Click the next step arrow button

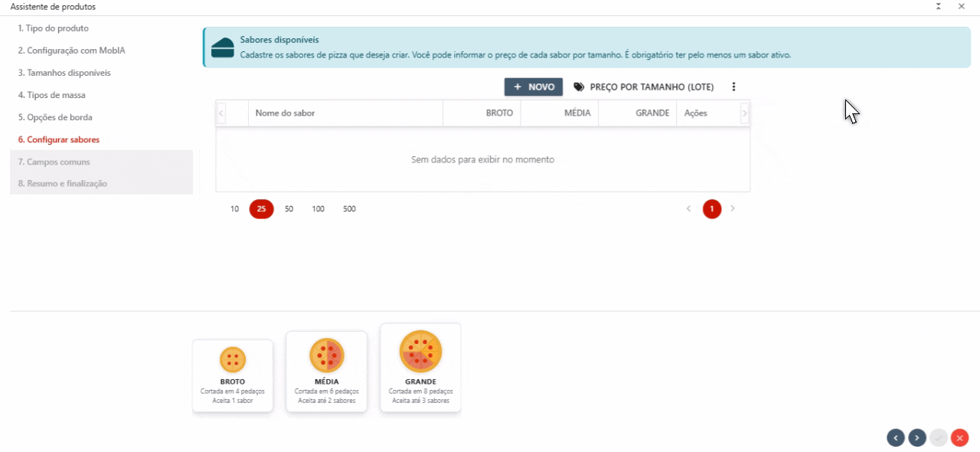(x=917, y=437)
